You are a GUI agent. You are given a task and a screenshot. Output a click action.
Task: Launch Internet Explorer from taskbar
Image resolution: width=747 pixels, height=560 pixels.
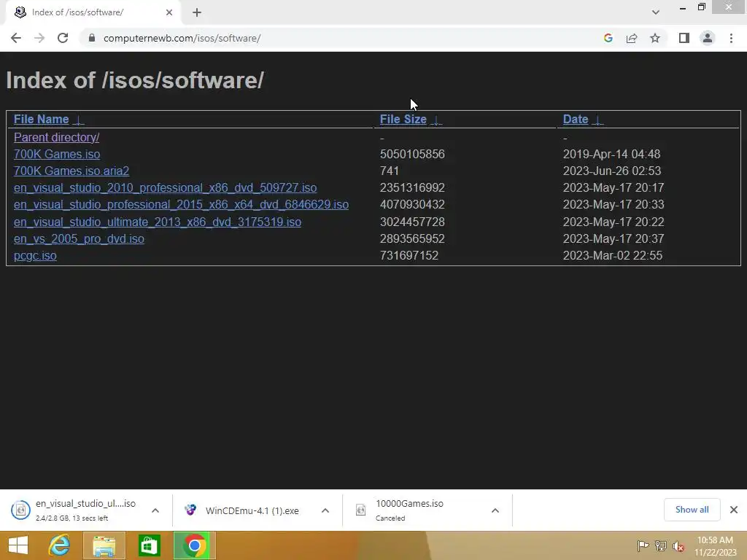[60, 545]
